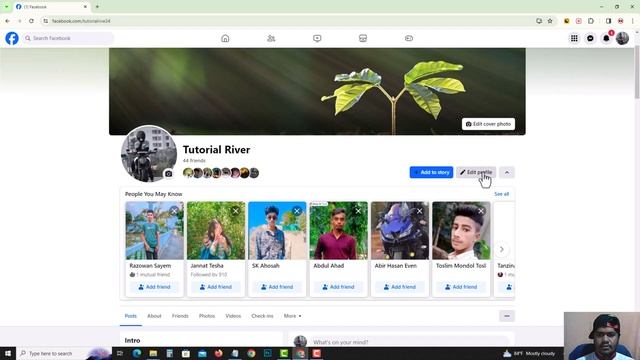Open the Watch video icon

point(317,38)
